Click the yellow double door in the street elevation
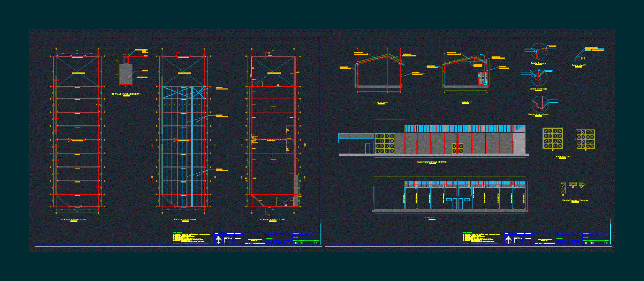Viewport: 644px width, 281px height. coord(457,148)
